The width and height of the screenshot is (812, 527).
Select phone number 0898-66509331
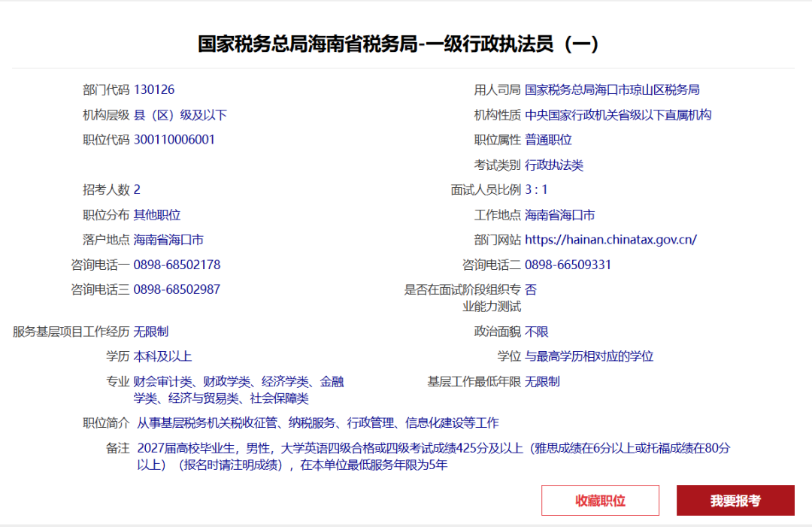tap(568, 265)
